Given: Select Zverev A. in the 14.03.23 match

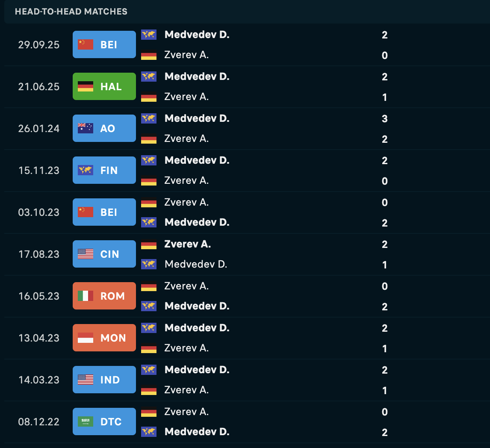Looking at the screenshot, I should pyautogui.click(x=186, y=389).
